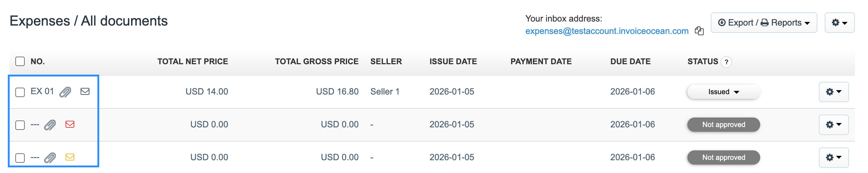This screenshot has height=173, width=868.
Task: Click the paperclip beside the red envelope
Action: click(50, 125)
